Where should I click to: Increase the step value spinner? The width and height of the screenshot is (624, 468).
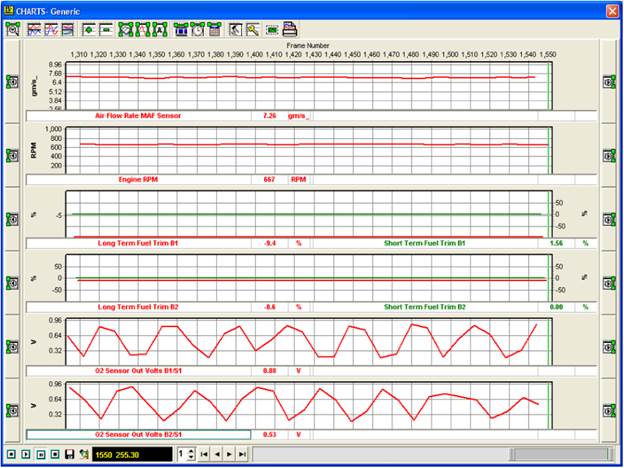pyautogui.click(x=189, y=450)
